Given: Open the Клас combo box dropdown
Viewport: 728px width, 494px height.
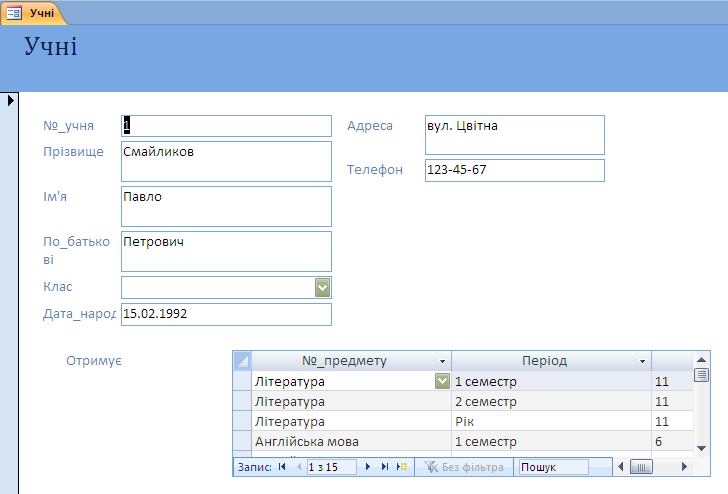Looking at the screenshot, I should [322, 287].
